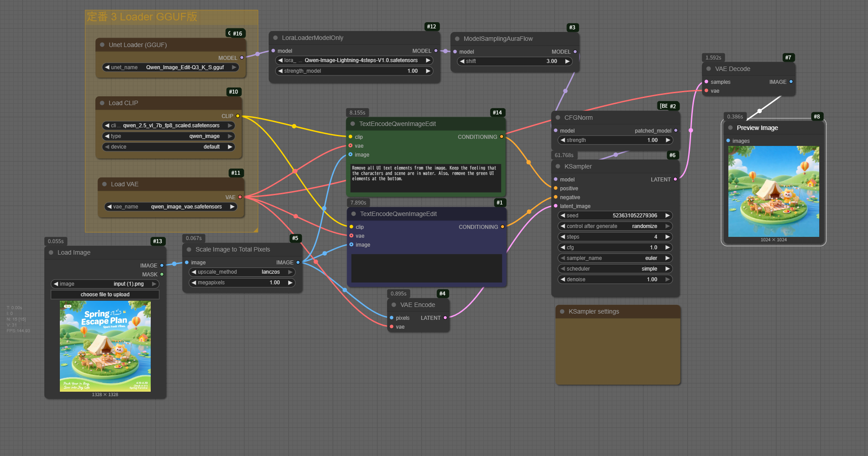Image resolution: width=868 pixels, height=456 pixels.
Task: Click the generated image in Preview Image
Action: coord(774,191)
